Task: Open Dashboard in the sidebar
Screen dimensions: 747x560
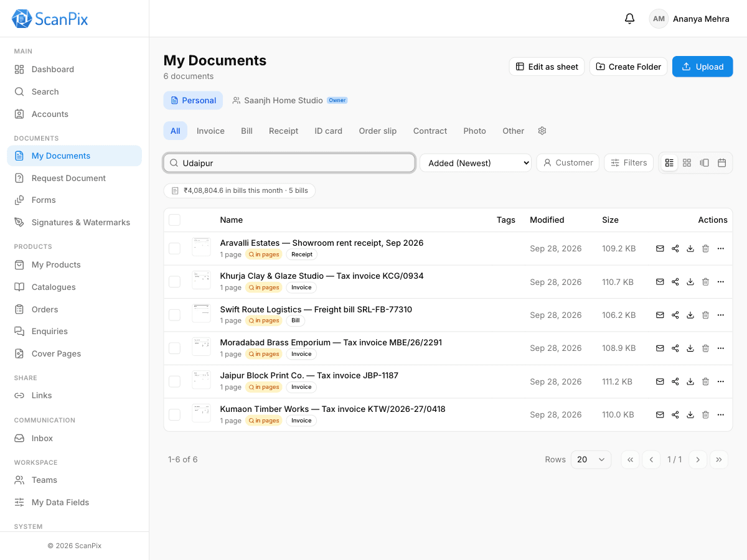Action: coord(74,70)
